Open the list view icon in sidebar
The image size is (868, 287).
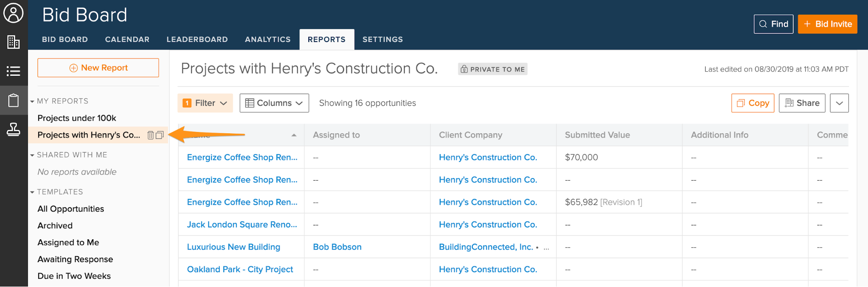click(13, 71)
